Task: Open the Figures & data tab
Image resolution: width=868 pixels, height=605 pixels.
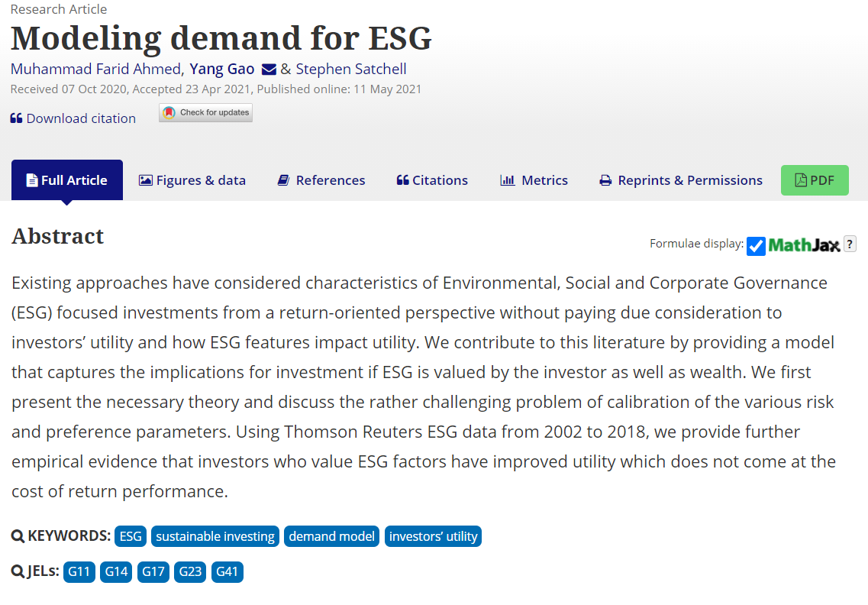Action: click(x=192, y=180)
